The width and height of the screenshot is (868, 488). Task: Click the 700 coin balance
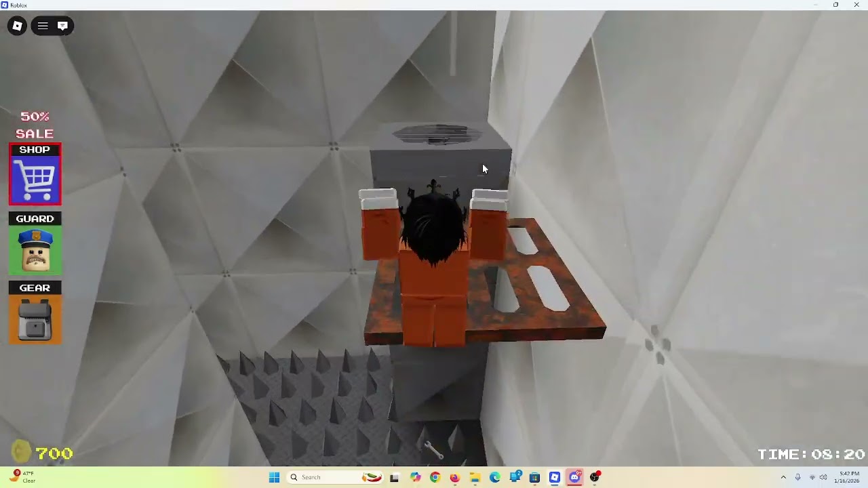tap(54, 453)
